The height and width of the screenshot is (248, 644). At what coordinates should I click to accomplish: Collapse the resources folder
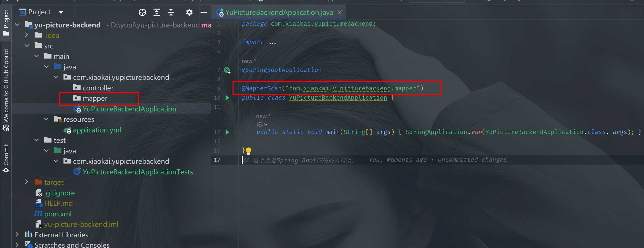[x=46, y=119]
